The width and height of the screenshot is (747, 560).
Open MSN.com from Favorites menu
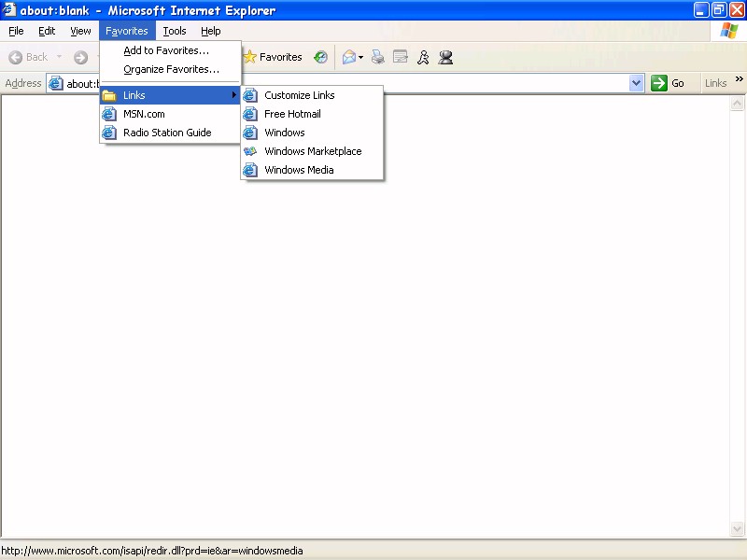point(170,114)
